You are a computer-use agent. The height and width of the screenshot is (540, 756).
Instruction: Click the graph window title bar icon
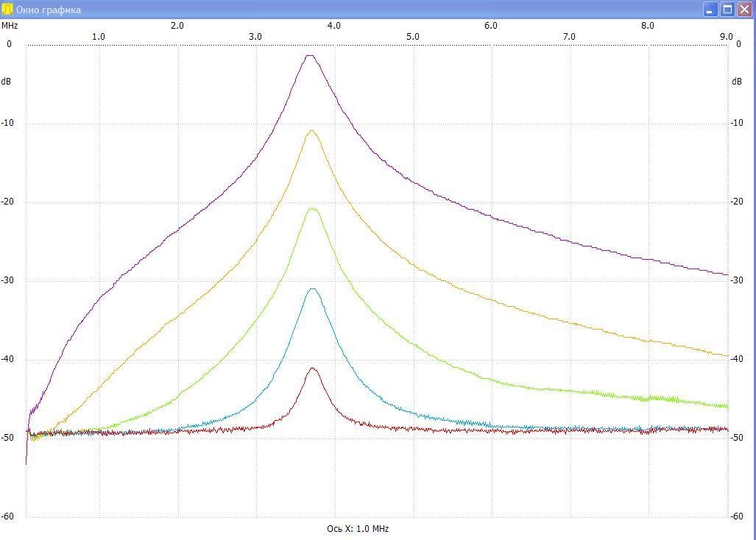(x=8, y=10)
